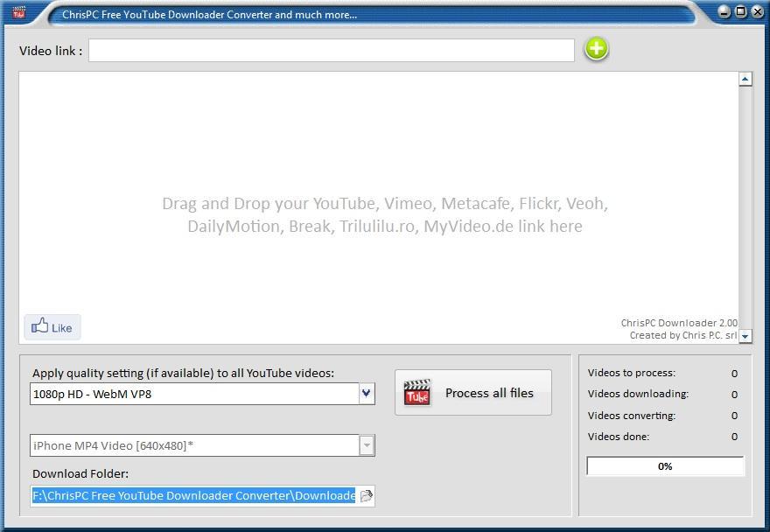Click the scroll down arrow of the video list
The width and height of the screenshot is (770, 532).
pyautogui.click(x=745, y=337)
